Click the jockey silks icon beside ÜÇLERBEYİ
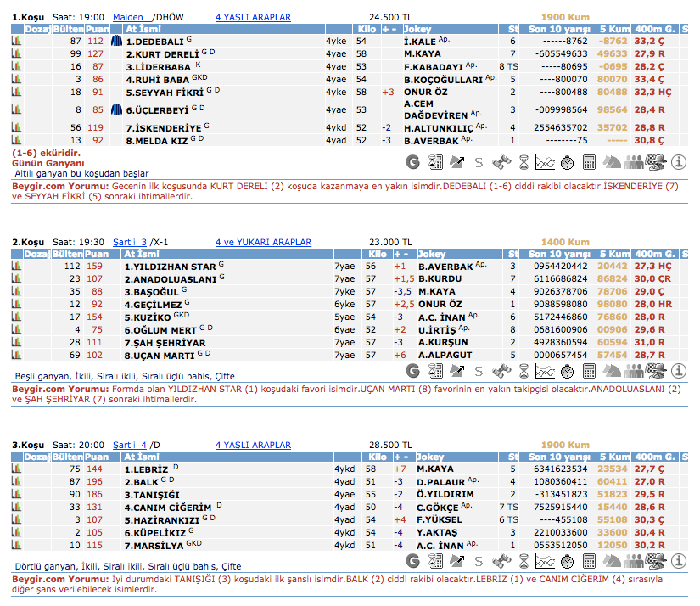This screenshot has width=700, height=606. (x=117, y=109)
